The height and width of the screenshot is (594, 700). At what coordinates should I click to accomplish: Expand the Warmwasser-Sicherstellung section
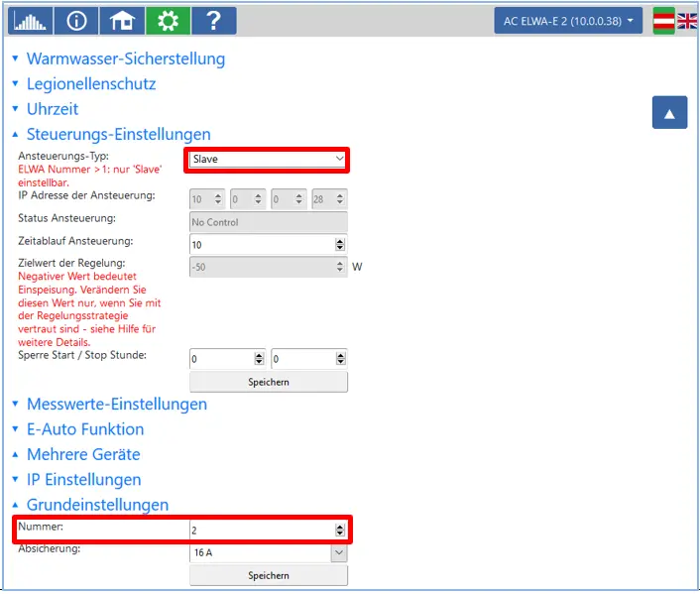pyautogui.click(x=126, y=59)
